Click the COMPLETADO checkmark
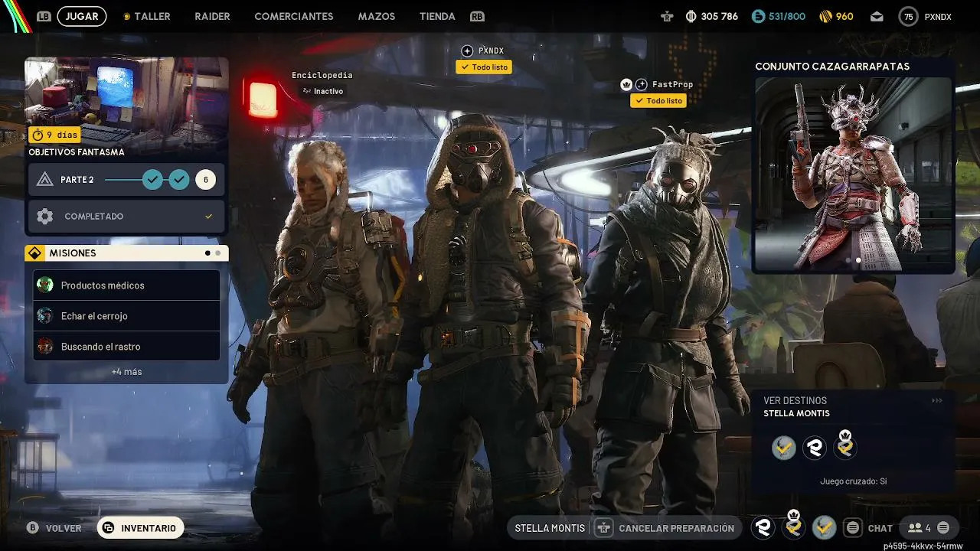980x551 pixels. point(208,217)
